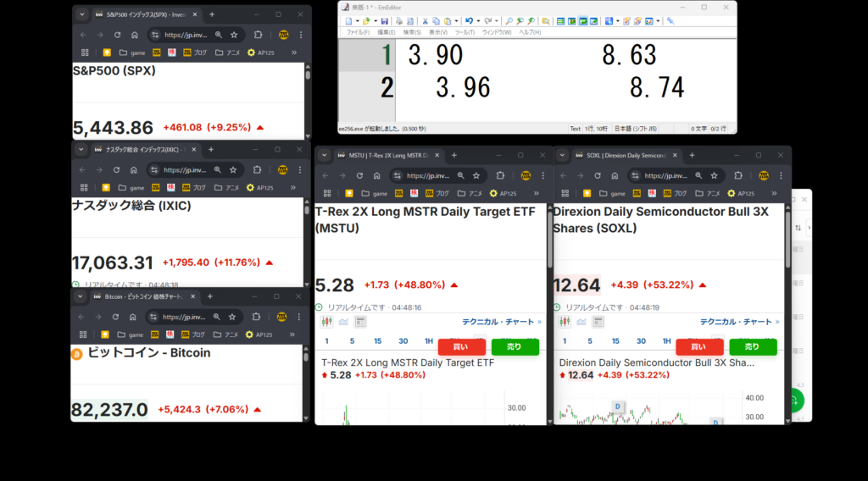Enable No Wrap mode in EmEditor toolbar
868x481 pixels.
pyautogui.click(x=561, y=21)
